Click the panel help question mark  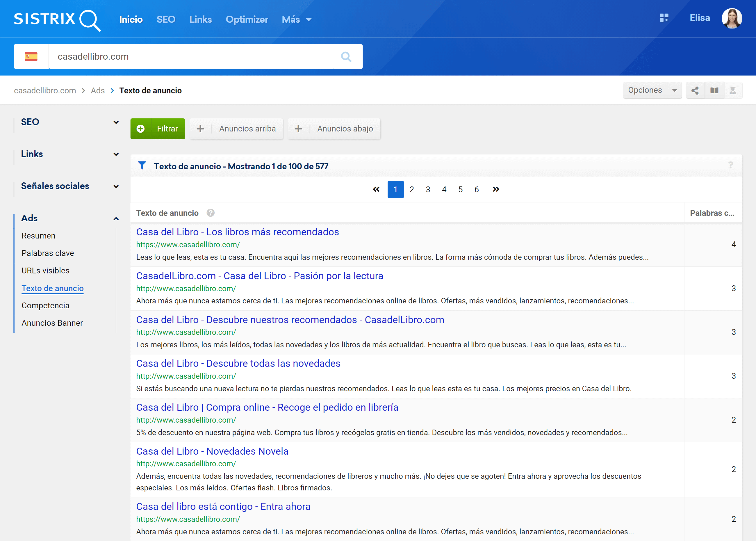click(730, 165)
